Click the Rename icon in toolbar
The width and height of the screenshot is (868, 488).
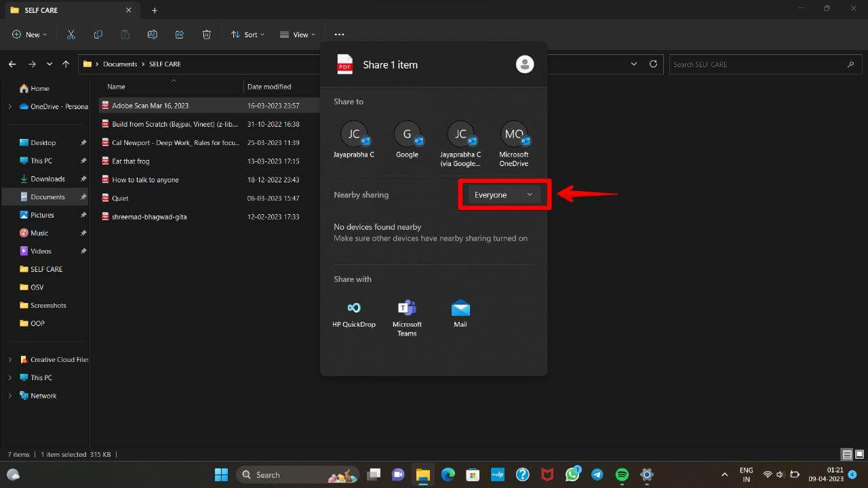(153, 35)
